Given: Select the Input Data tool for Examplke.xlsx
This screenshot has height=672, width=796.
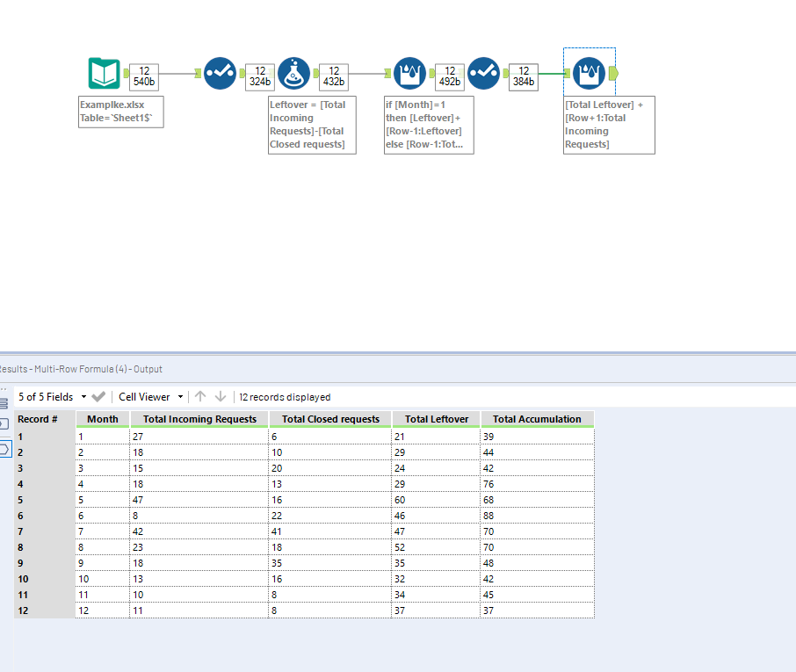Looking at the screenshot, I should point(104,74).
